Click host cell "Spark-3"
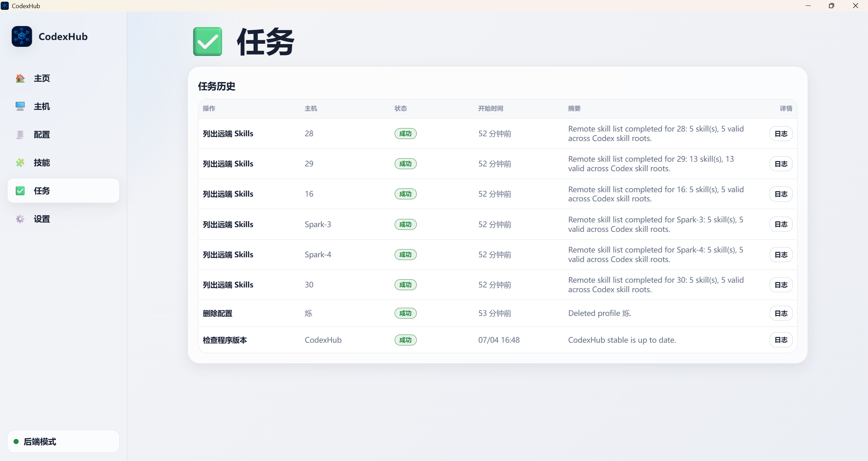This screenshot has width=868, height=461. tap(318, 224)
